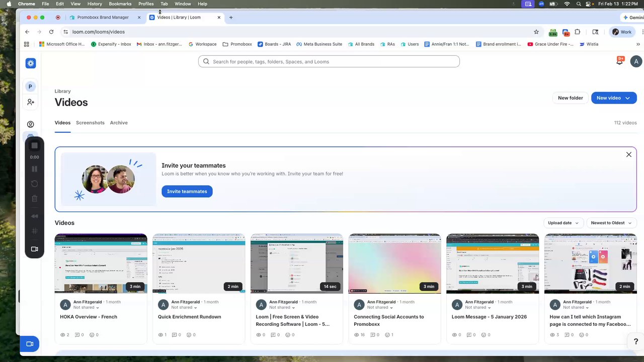Open the HOKA Overview - French thumbnail

pos(101,263)
